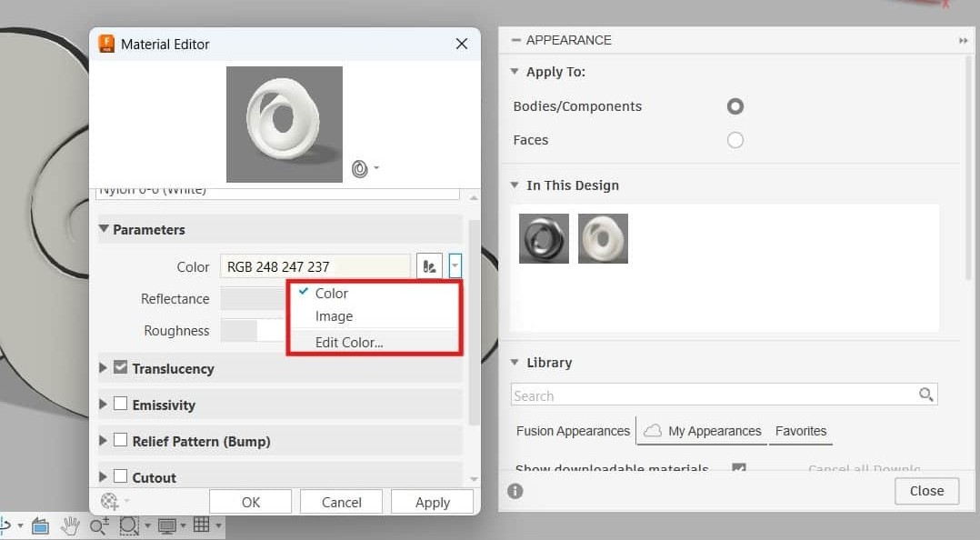Click Apply in Material Editor
The height and width of the screenshot is (540, 980).
point(433,502)
